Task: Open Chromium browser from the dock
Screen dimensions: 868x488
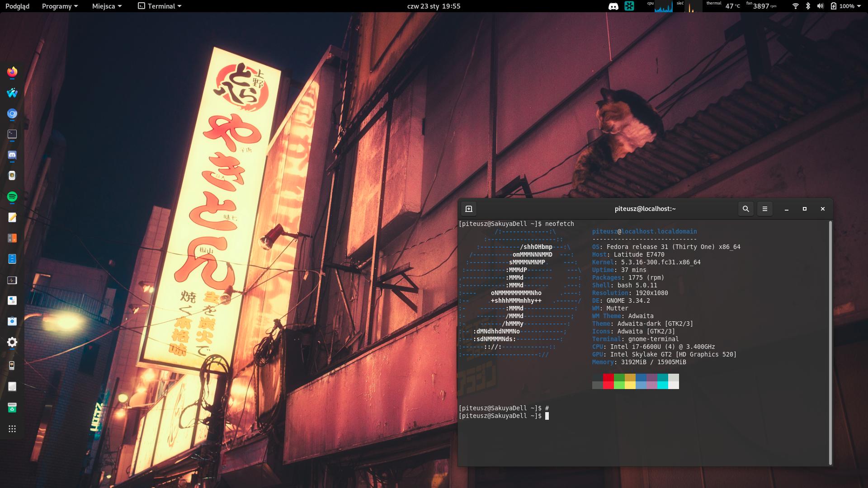Action: (x=12, y=113)
